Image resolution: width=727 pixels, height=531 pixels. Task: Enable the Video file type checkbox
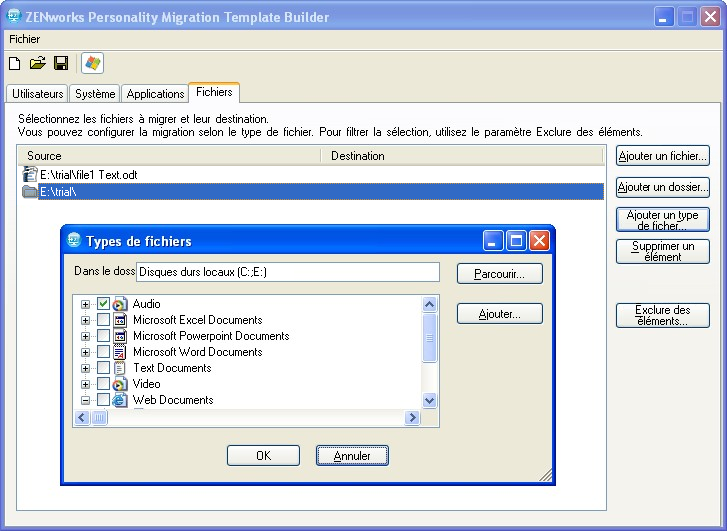[103, 384]
